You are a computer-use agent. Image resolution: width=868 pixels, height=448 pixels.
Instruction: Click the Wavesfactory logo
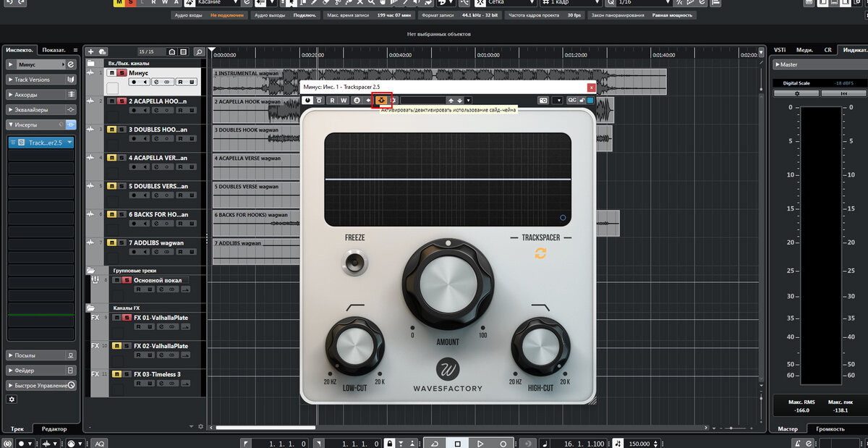(x=448, y=369)
